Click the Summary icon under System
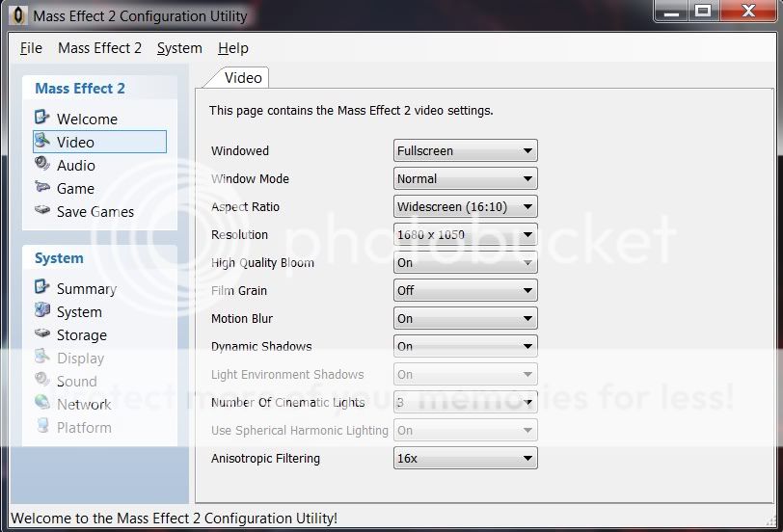Image resolution: width=783 pixels, height=532 pixels. [41, 288]
